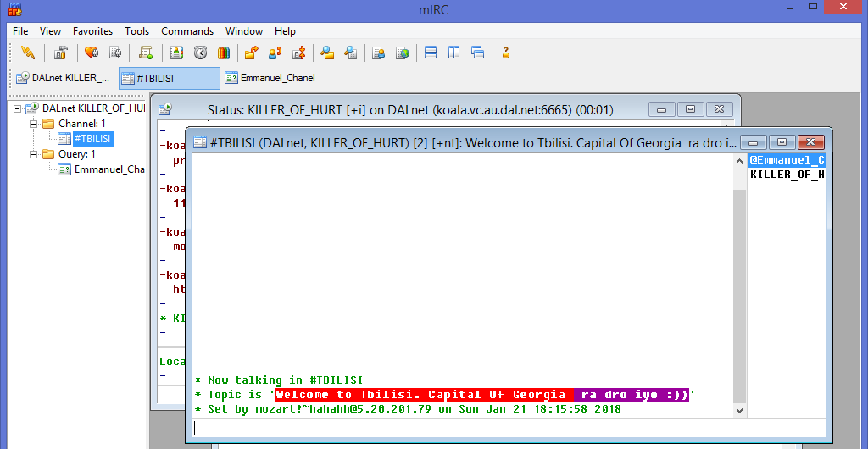This screenshot has height=449, width=868.
Task: Open the Window menu
Action: pos(244,31)
